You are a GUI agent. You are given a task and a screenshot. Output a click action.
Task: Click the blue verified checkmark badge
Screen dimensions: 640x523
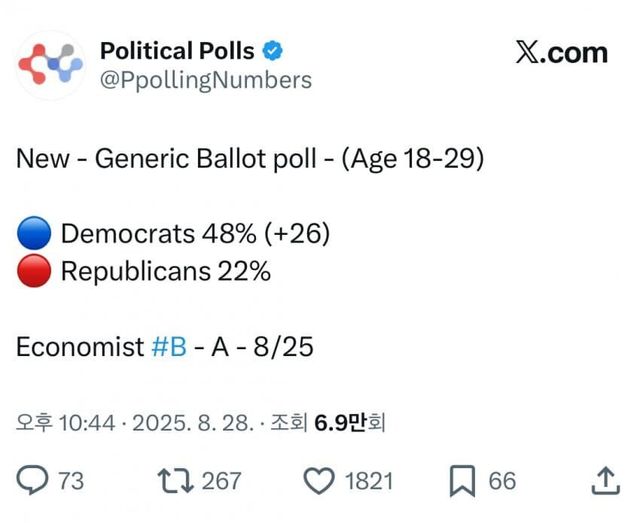pyautogui.click(x=272, y=50)
